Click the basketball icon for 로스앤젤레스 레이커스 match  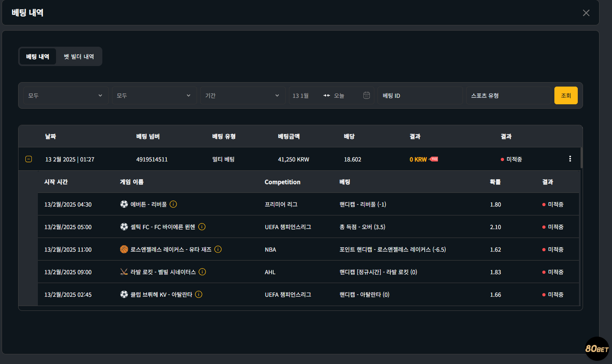coord(124,249)
